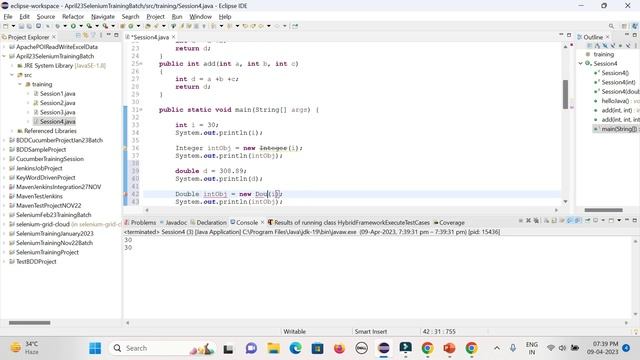
Task: Expand the JRE System Library node
Action: coord(12,66)
